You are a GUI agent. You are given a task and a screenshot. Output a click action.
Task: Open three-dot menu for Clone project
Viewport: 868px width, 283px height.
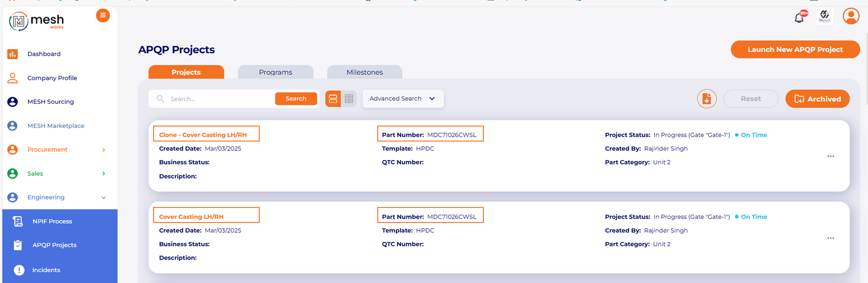(831, 156)
